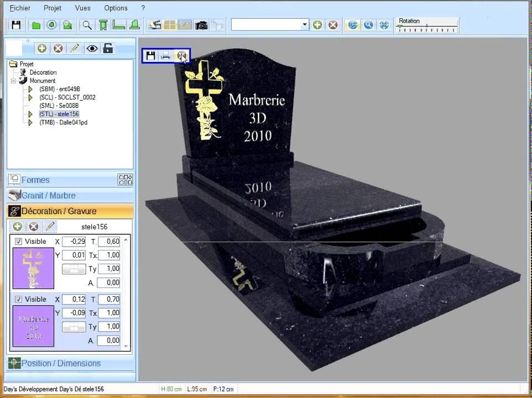Toggle the padlock lock icon

[108, 49]
